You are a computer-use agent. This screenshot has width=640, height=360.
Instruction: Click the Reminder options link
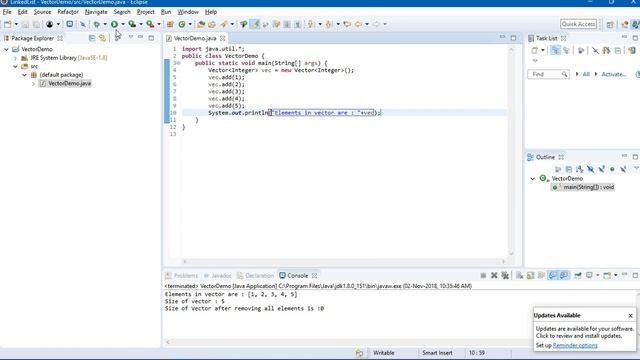click(575, 345)
